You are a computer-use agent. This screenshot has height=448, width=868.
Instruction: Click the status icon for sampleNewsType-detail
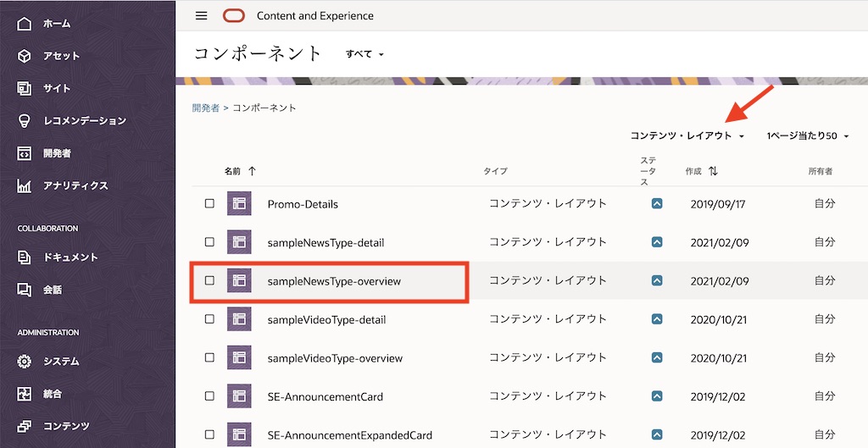[x=657, y=242]
